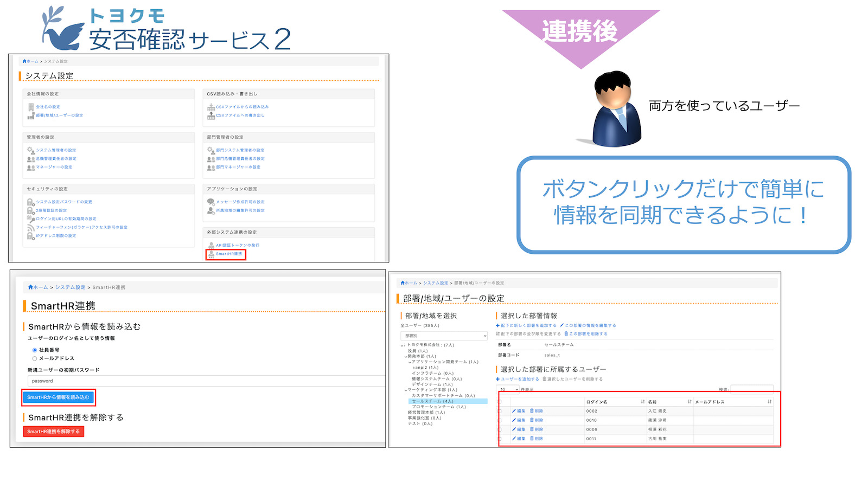Viewport: 868px width, 488px height.
Task: Select 役員 (1人) in the department tree
Action: (x=418, y=351)
